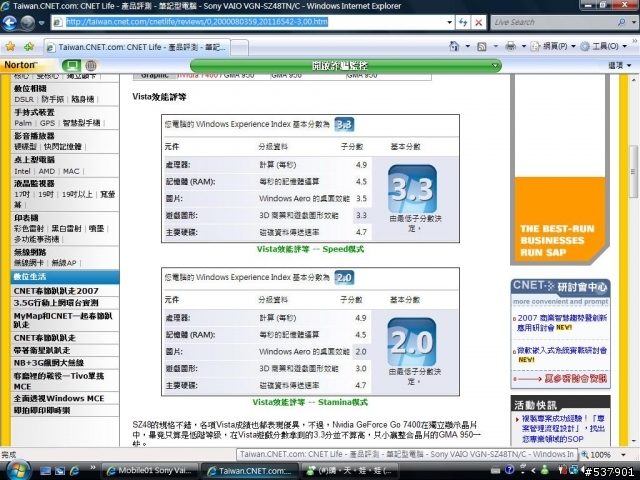Open the recent pages dropdown beside Forward

[x=41, y=23]
